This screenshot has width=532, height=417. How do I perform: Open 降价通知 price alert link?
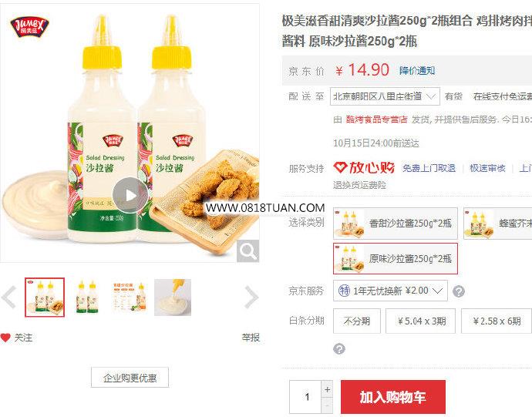417,71
